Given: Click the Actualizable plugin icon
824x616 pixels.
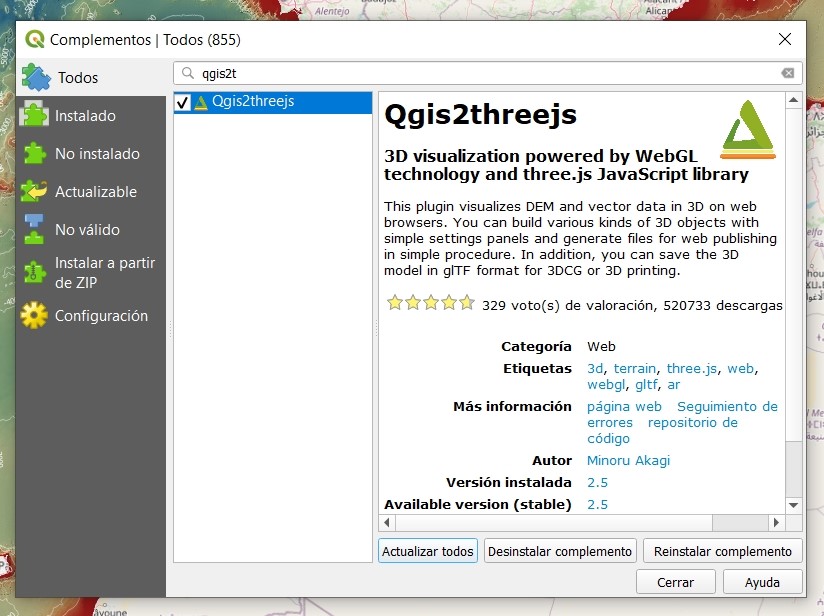Looking at the screenshot, I should (34, 191).
